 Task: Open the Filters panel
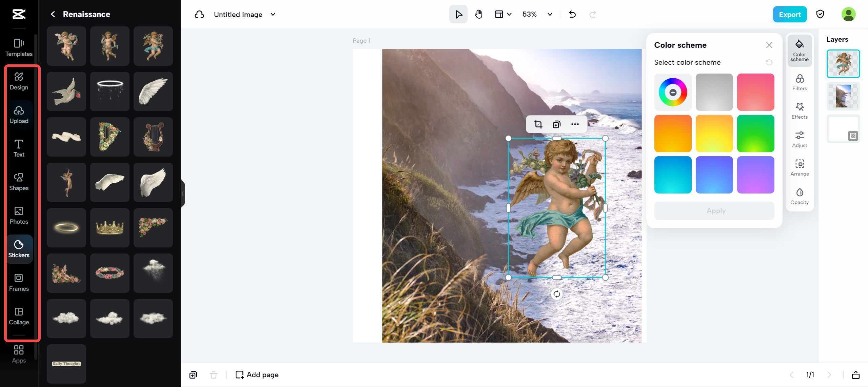click(800, 83)
